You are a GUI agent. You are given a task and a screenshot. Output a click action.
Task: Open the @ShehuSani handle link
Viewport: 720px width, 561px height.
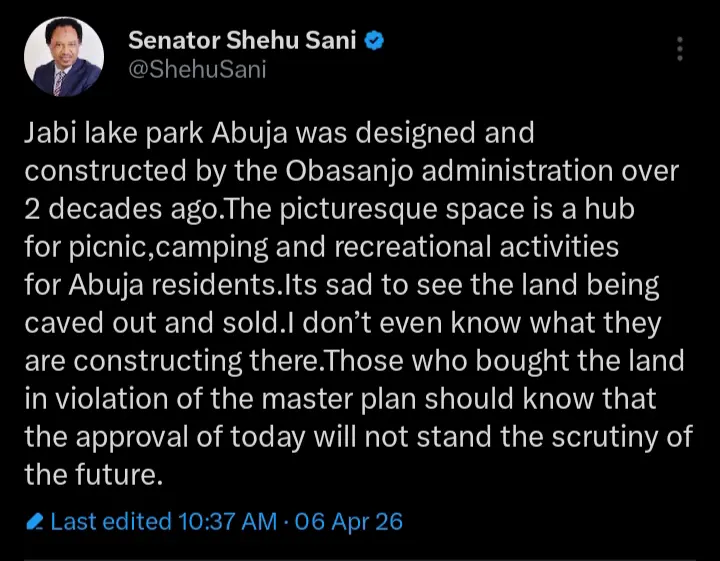tap(196, 69)
